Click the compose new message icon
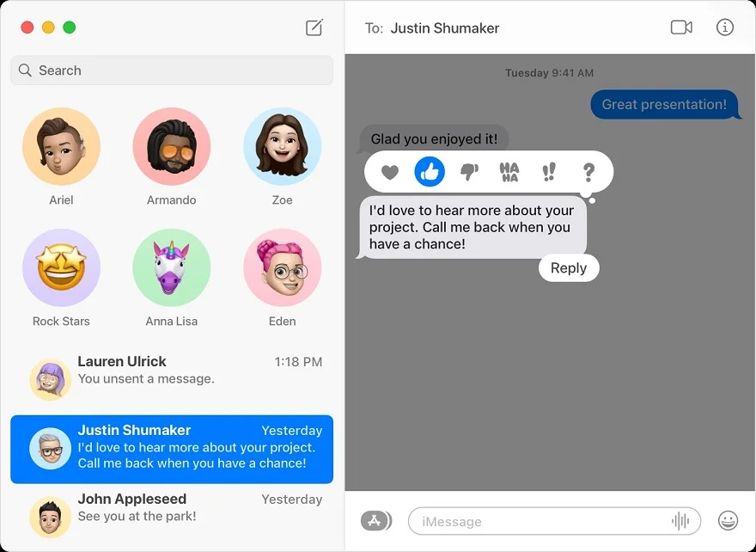This screenshot has width=756, height=552. coord(314,28)
